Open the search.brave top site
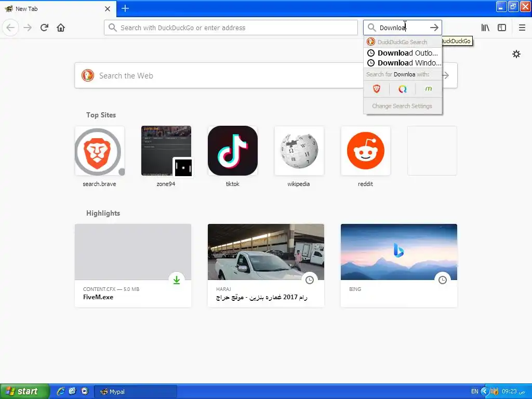 coord(99,151)
